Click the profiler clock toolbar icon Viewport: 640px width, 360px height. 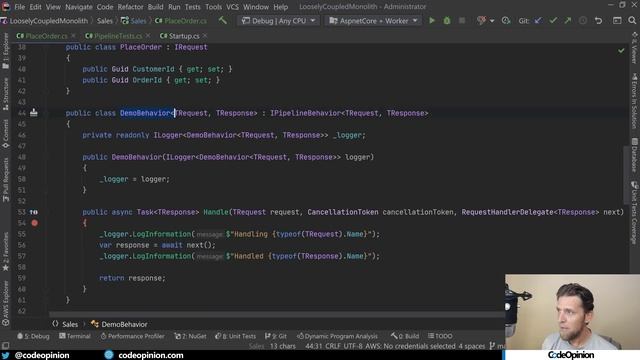(x=506, y=20)
